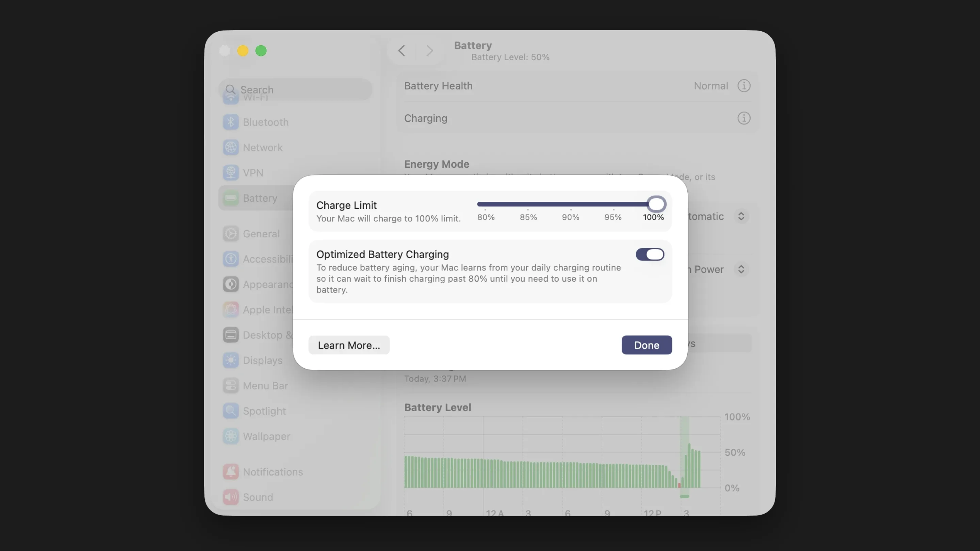Open the Energy Mode Automatic dropdown
Viewport: 980px width, 551px height.
pyautogui.click(x=741, y=216)
